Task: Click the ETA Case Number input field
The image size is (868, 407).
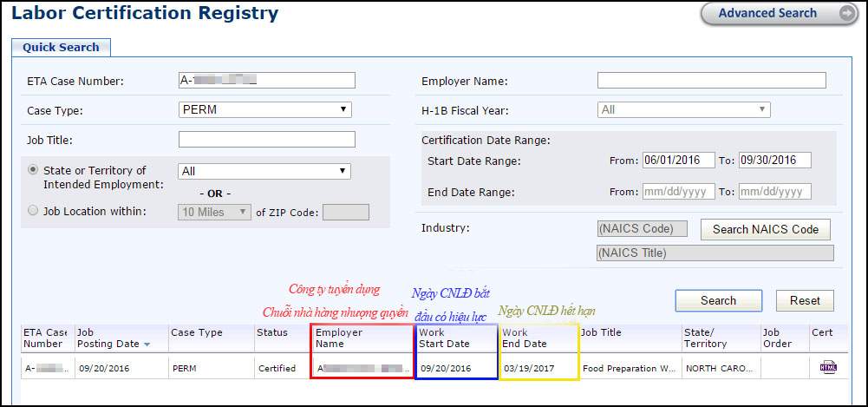Action: point(266,80)
